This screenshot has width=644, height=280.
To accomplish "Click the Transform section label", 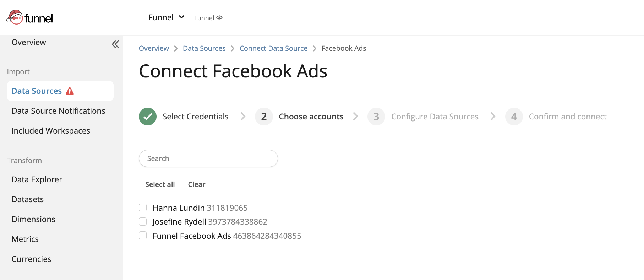I will 24,161.
